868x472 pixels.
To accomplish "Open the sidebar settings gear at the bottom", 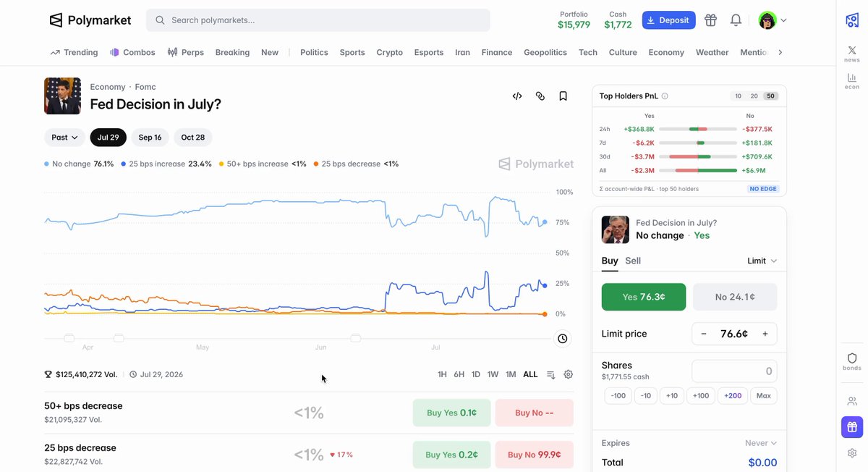I will pyautogui.click(x=852, y=453).
